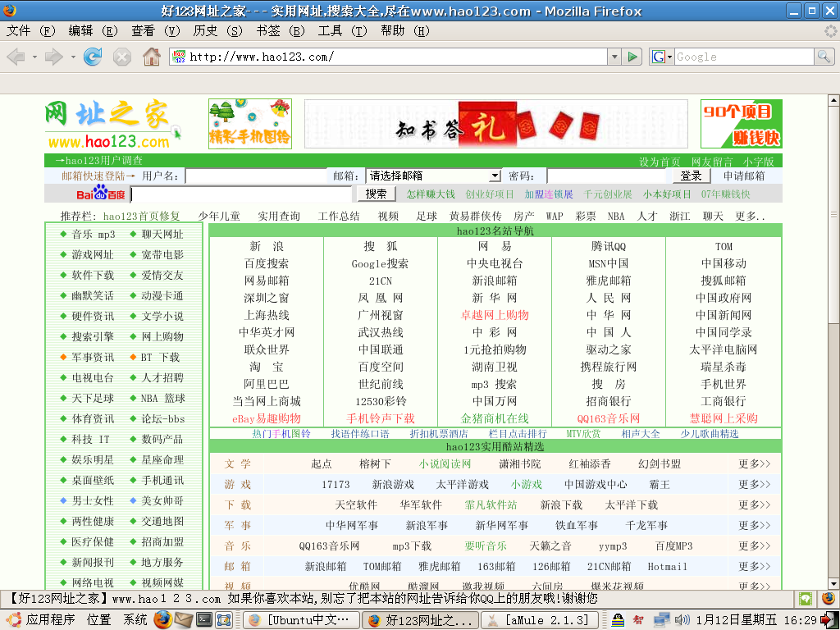Click the page scrollbar up arrow
840x630 pixels.
[833, 100]
